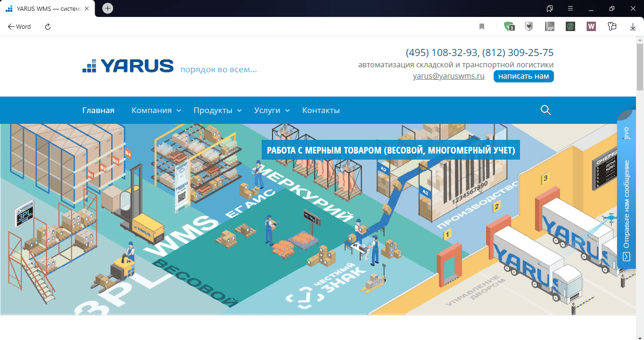Expand the Продукты dropdown chevron
The width and height of the screenshot is (644, 340).
239,111
